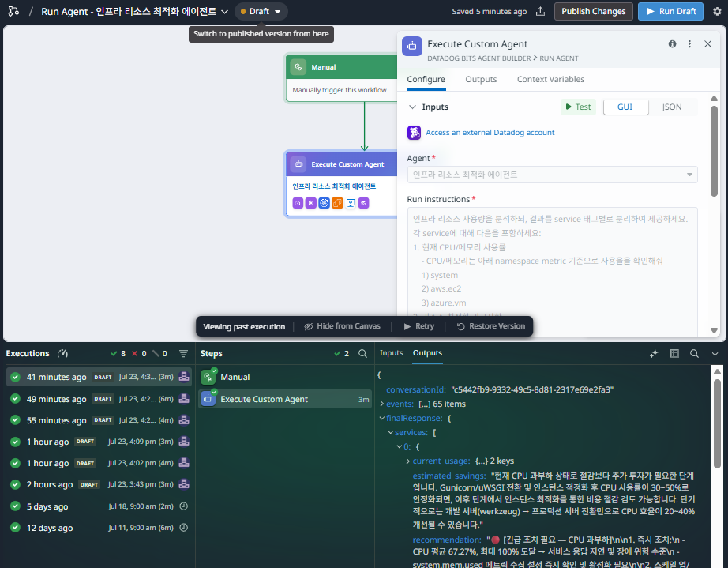This screenshot has width=728, height=568.
Task: Click the AI sparkle icon in outputs toolbar
Action: pos(654,353)
